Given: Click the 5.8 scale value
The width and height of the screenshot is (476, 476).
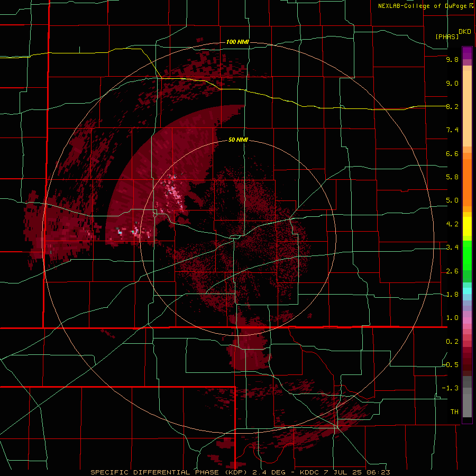Looking at the screenshot, I should [452, 177].
